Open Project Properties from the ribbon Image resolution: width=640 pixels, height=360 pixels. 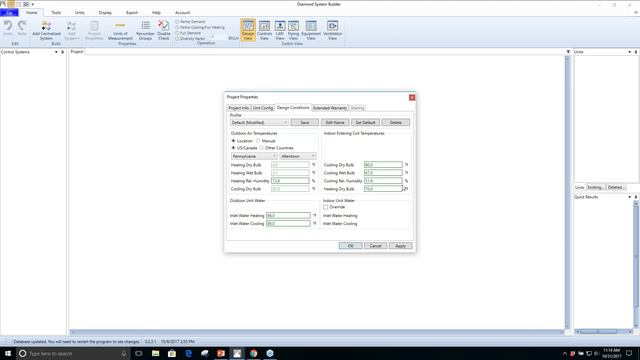point(94,30)
